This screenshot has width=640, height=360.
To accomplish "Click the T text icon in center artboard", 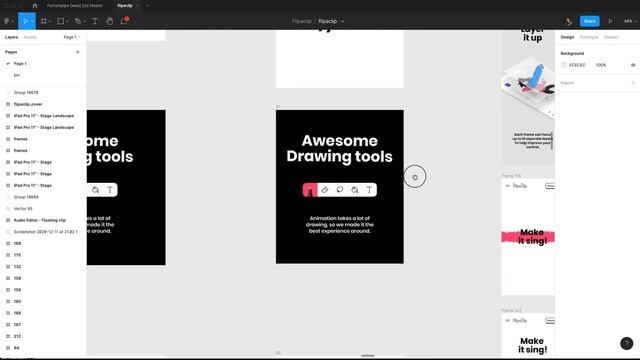I will click(x=369, y=190).
